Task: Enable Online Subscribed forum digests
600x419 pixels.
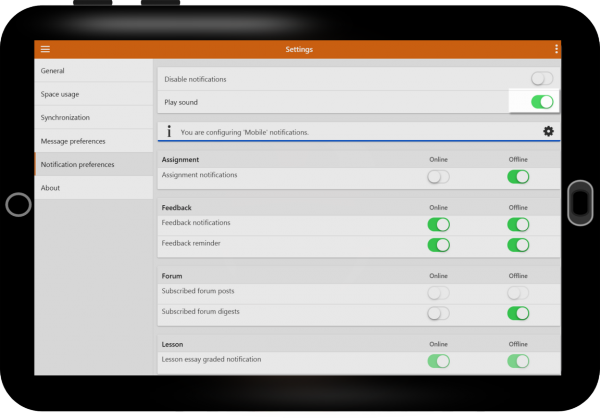Action: [x=438, y=313]
